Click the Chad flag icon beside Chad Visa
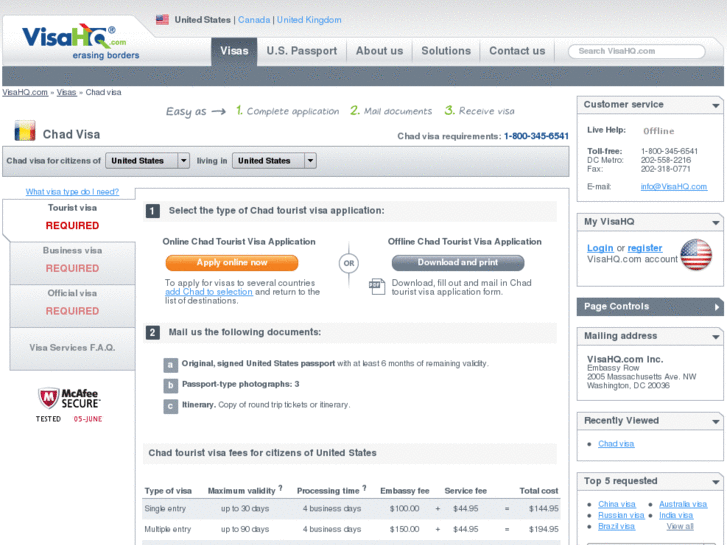 (25, 131)
